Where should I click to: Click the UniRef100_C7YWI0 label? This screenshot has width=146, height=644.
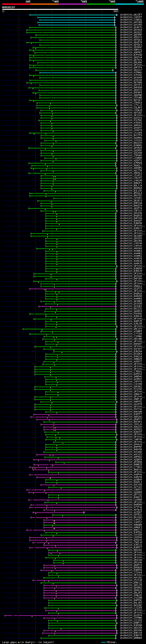tap(131, 467)
